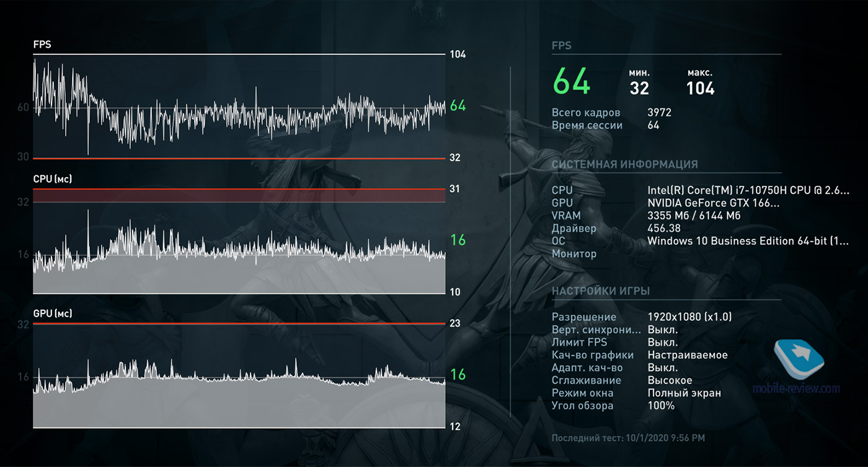Viewport: 868px width, 467px height.
Task: Click the 'Кач-во графики' setting label
Action: (x=593, y=355)
